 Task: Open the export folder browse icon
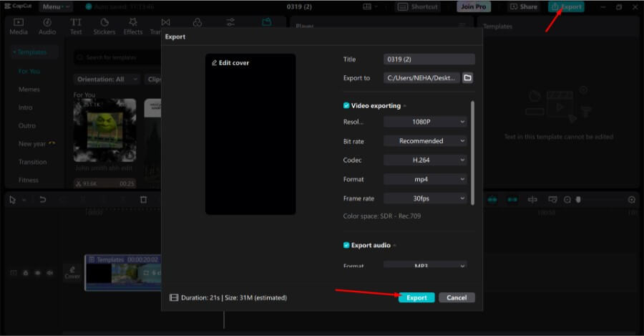point(467,78)
